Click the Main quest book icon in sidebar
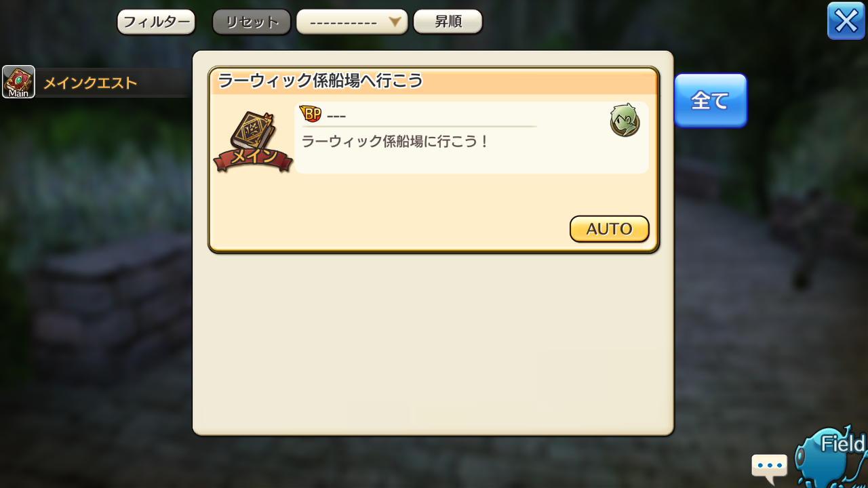This screenshot has width=868, height=488. click(18, 82)
